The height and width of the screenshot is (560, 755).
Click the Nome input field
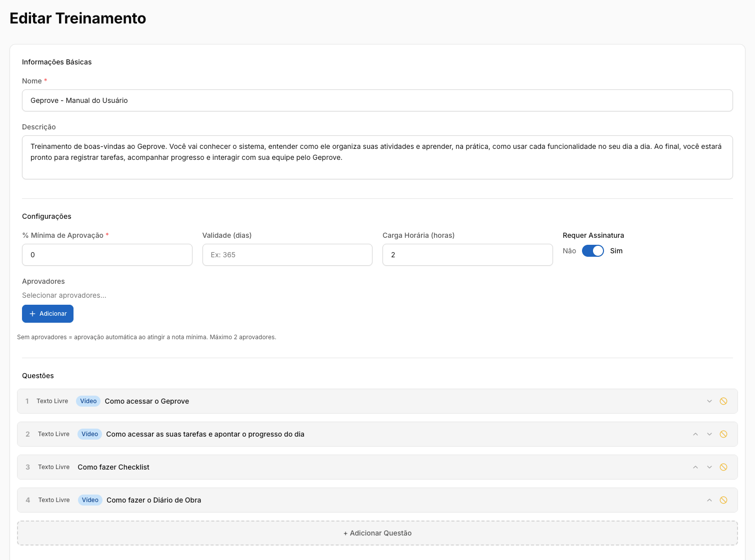coord(377,100)
